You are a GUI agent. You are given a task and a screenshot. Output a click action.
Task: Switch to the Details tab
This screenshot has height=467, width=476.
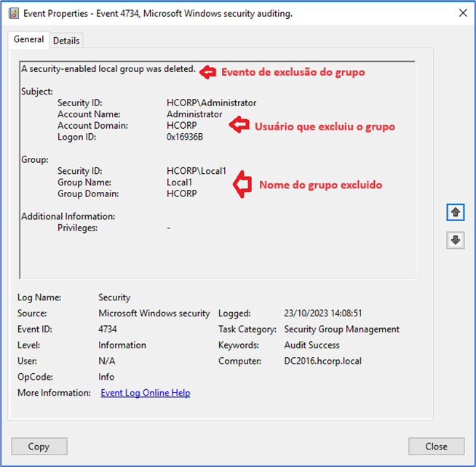coord(66,41)
